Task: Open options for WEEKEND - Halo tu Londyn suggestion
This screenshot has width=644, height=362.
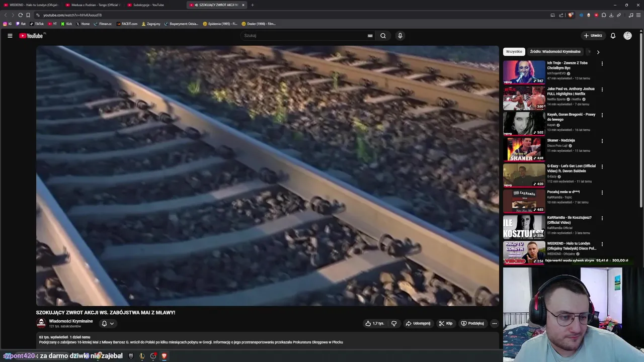Action: [x=602, y=244]
